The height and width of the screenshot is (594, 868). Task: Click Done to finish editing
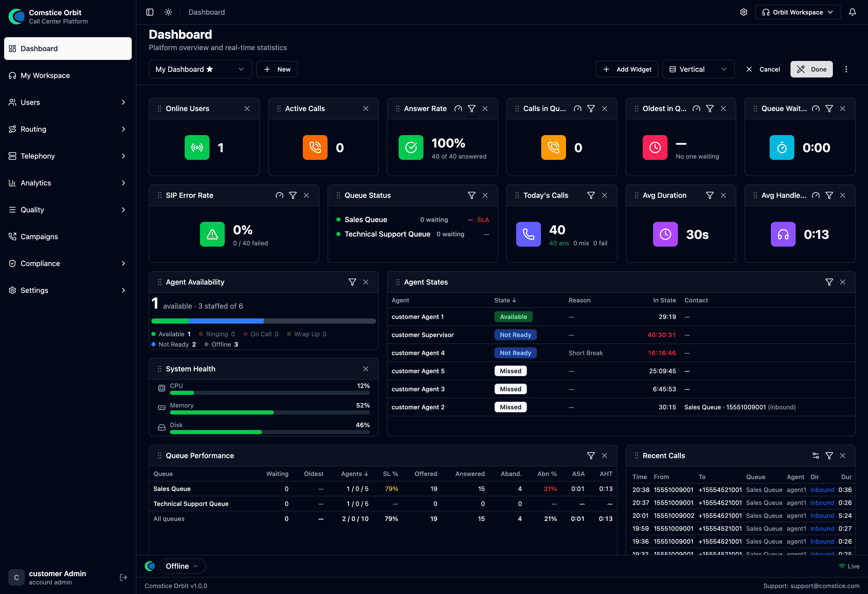[811, 69]
